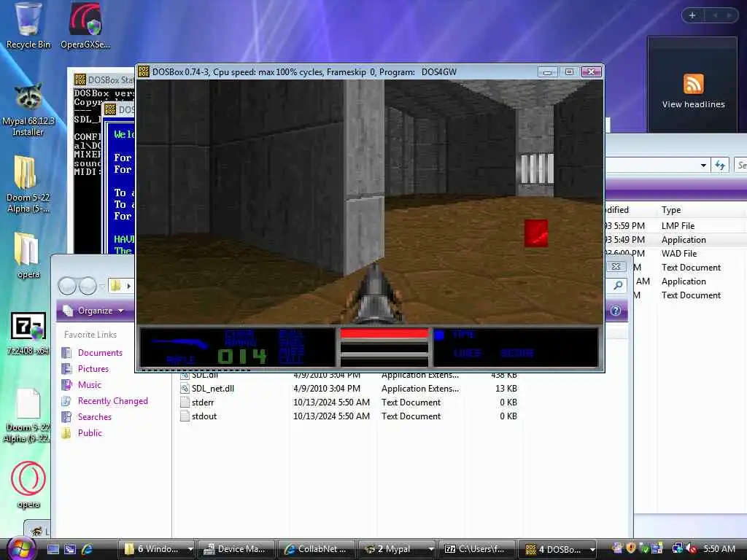The image size is (747, 560).
Task: Switch to Device Manager taskbar button
Action: (x=236, y=549)
